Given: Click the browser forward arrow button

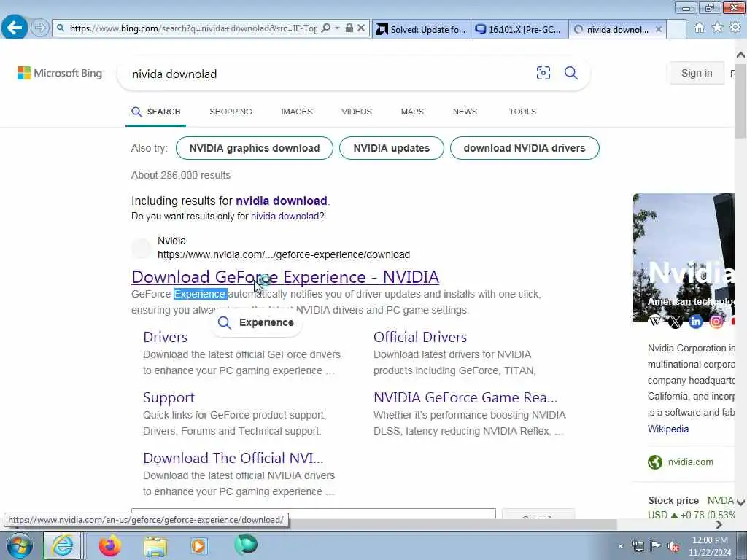Looking at the screenshot, I should [40, 28].
